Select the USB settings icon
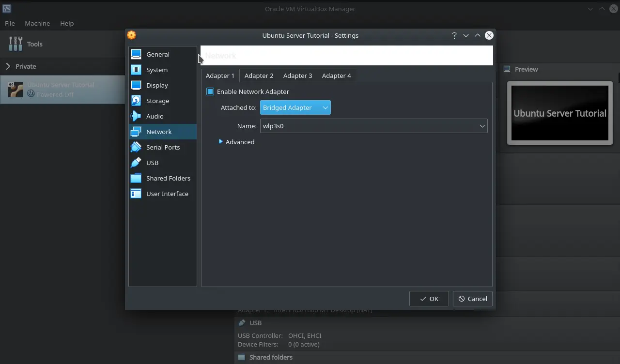 pyautogui.click(x=136, y=163)
